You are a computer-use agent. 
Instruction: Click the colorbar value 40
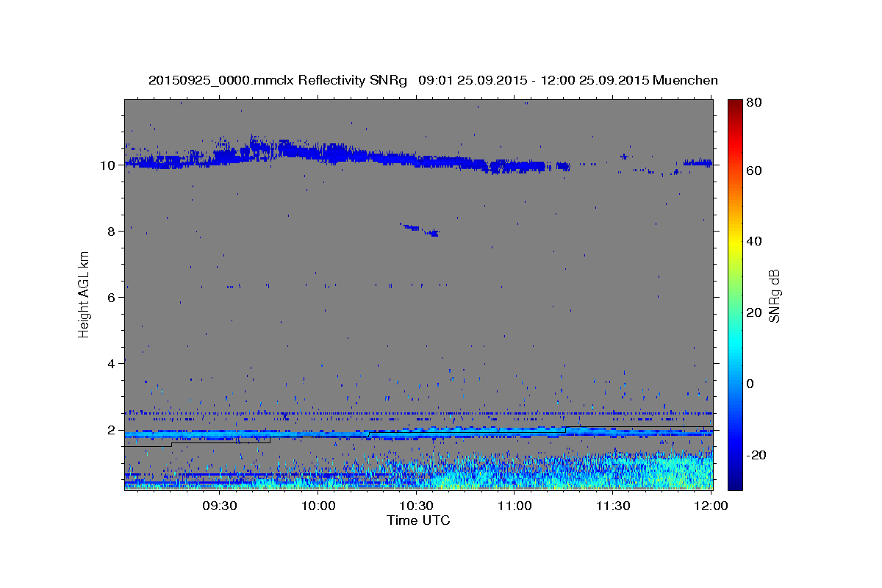(755, 241)
